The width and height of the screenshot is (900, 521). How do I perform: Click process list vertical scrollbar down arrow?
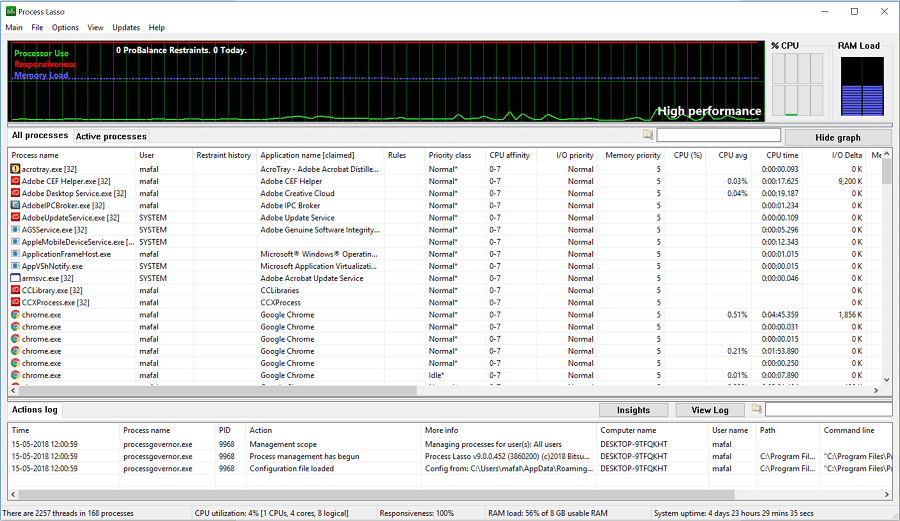[887, 379]
